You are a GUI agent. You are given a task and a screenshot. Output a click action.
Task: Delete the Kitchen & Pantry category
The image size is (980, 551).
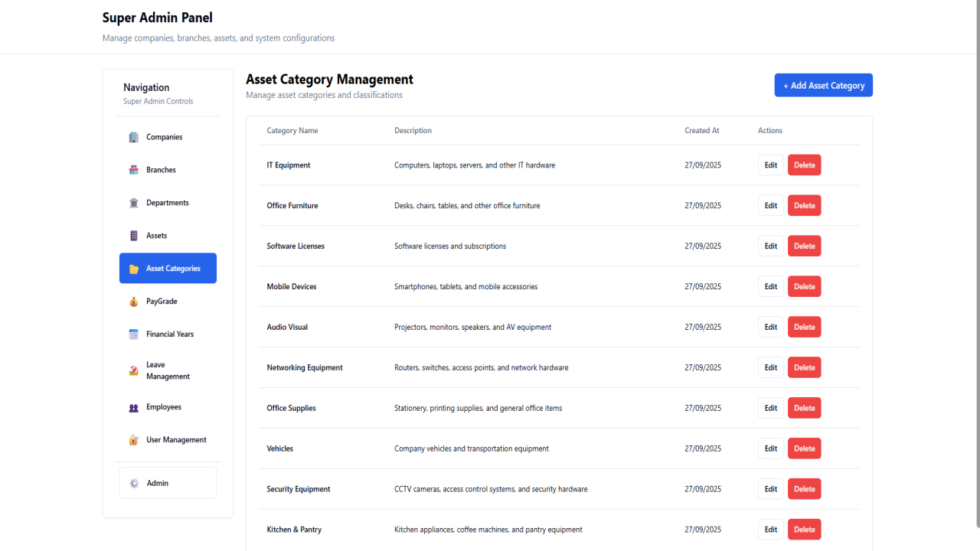point(804,530)
